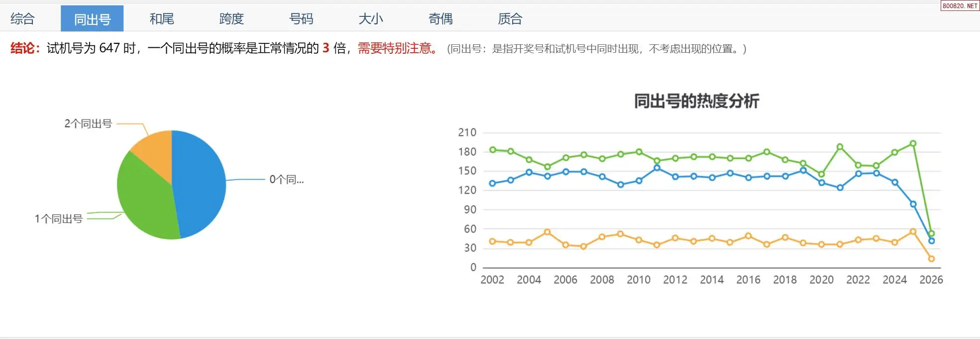The height and width of the screenshot is (339, 980).
Task: Go to the 号码 tab
Action: [x=301, y=19]
